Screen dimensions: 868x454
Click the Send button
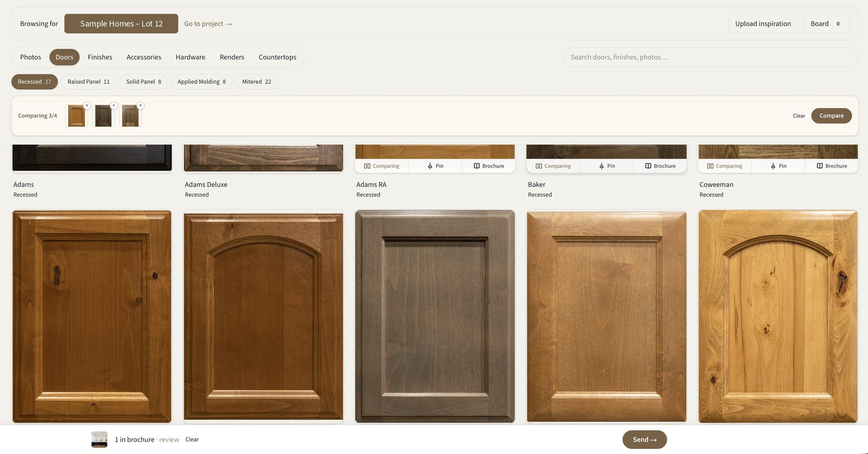tap(645, 440)
